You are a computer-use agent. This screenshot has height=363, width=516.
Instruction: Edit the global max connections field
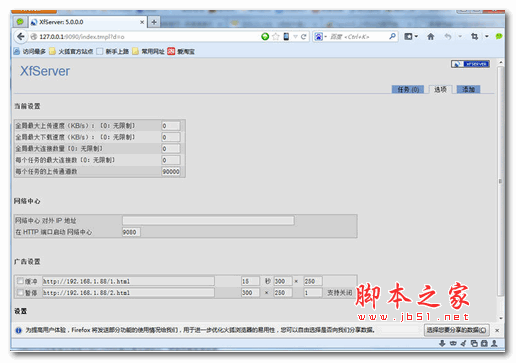tap(171, 148)
